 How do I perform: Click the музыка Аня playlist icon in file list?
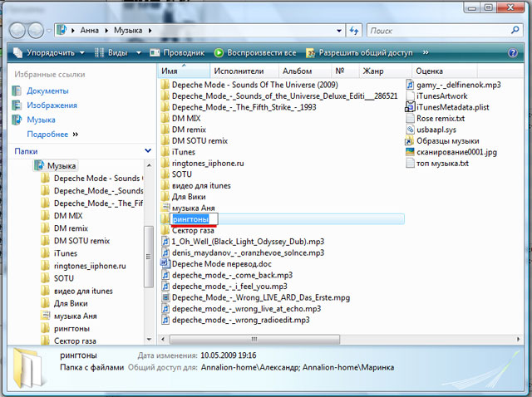click(x=165, y=208)
